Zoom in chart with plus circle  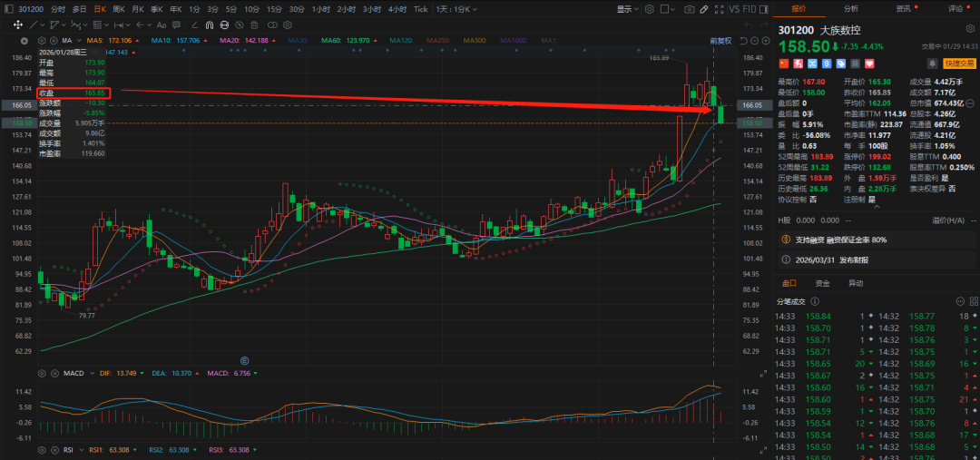coord(766,41)
